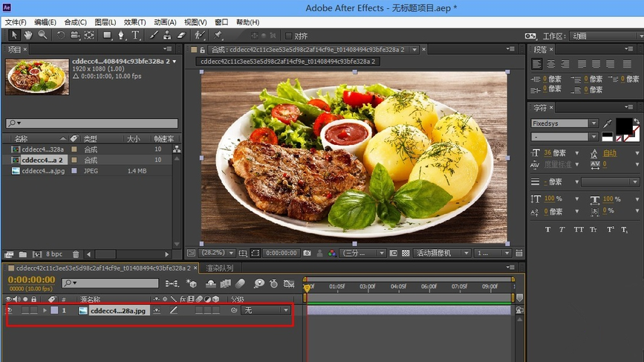The width and height of the screenshot is (644, 362).
Task: Select the Hand tool in the toolbar
Action: 28,35
